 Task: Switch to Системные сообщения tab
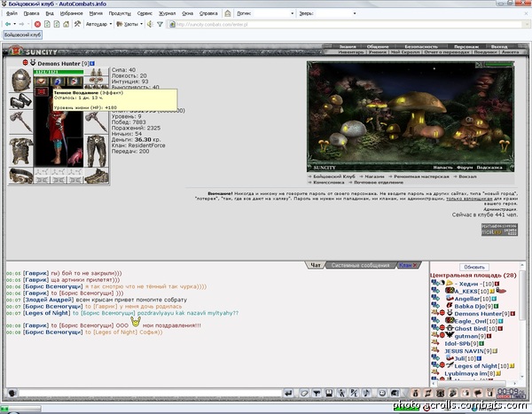click(360, 265)
